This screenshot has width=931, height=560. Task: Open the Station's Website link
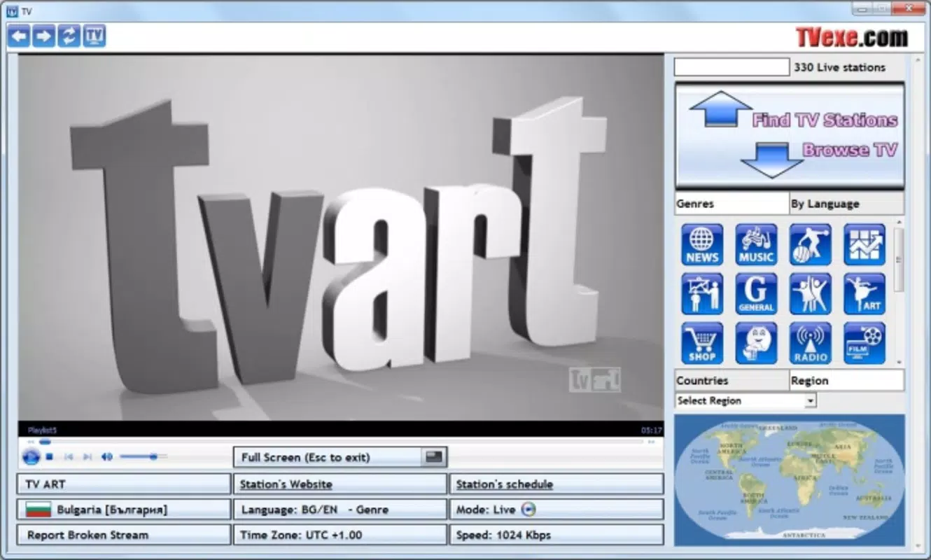[x=286, y=484]
